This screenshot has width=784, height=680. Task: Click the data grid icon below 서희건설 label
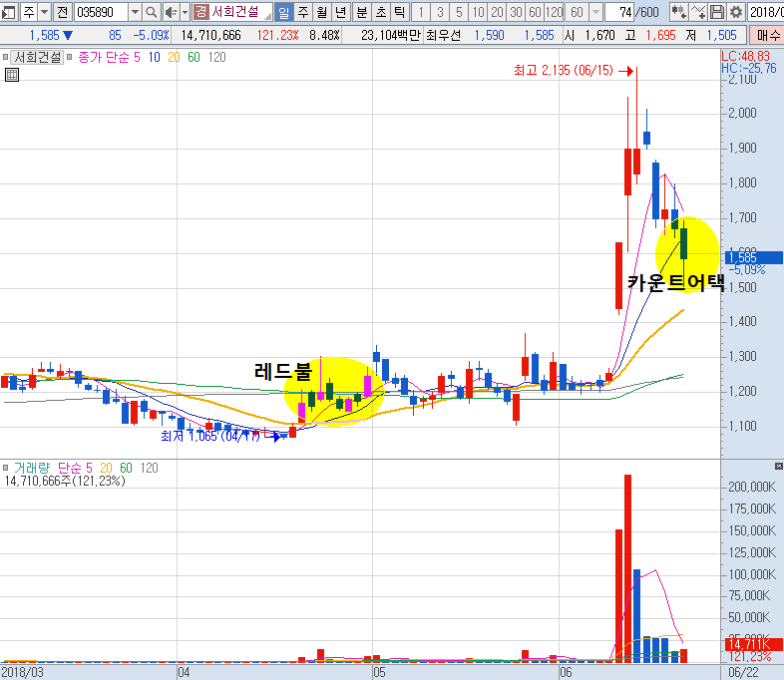[12, 75]
